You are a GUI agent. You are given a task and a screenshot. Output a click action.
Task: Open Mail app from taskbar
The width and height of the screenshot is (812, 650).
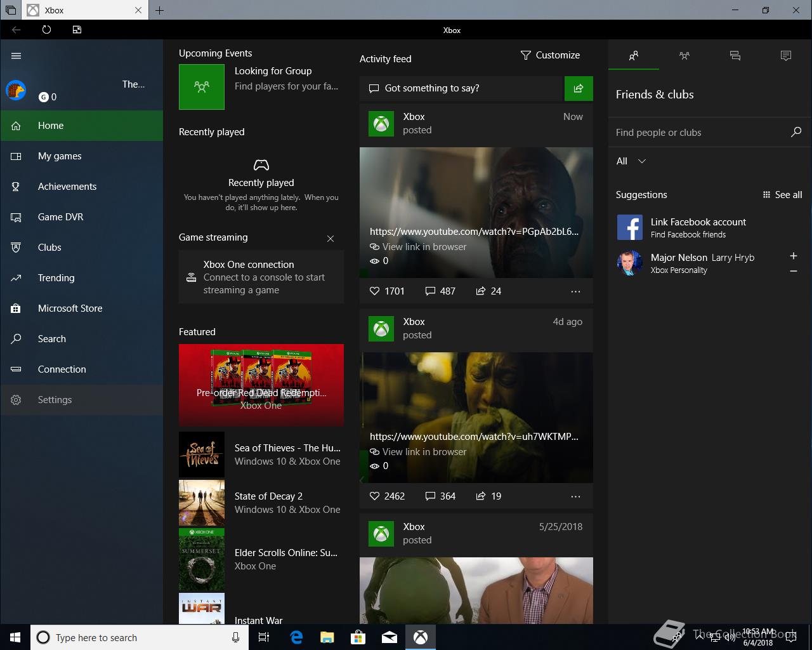tap(390, 637)
